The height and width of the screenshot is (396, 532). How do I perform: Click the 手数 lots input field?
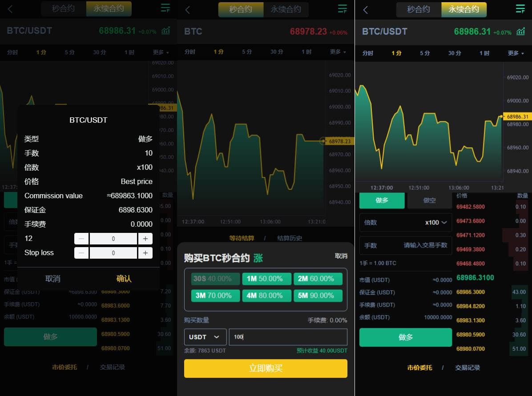[425, 245]
